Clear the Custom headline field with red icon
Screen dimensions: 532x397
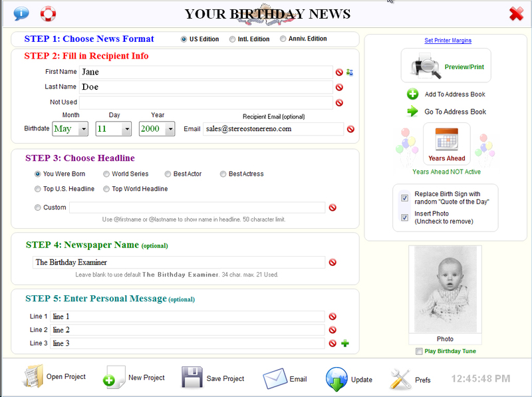(x=332, y=207)
